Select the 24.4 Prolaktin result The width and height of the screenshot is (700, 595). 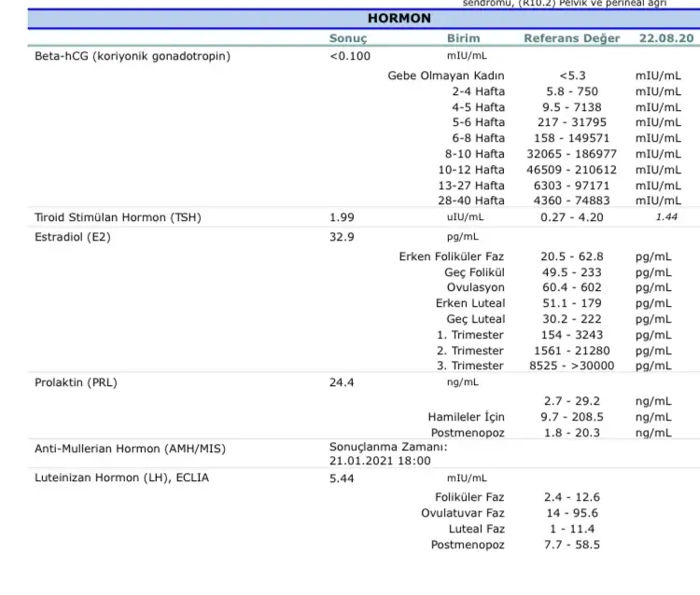click(x=342, y=382)
